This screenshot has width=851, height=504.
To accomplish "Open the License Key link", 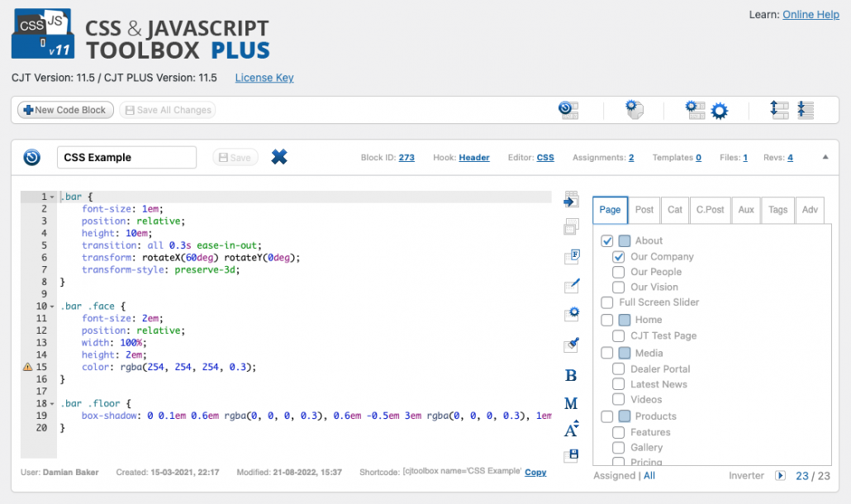I will tap(264, 78).
